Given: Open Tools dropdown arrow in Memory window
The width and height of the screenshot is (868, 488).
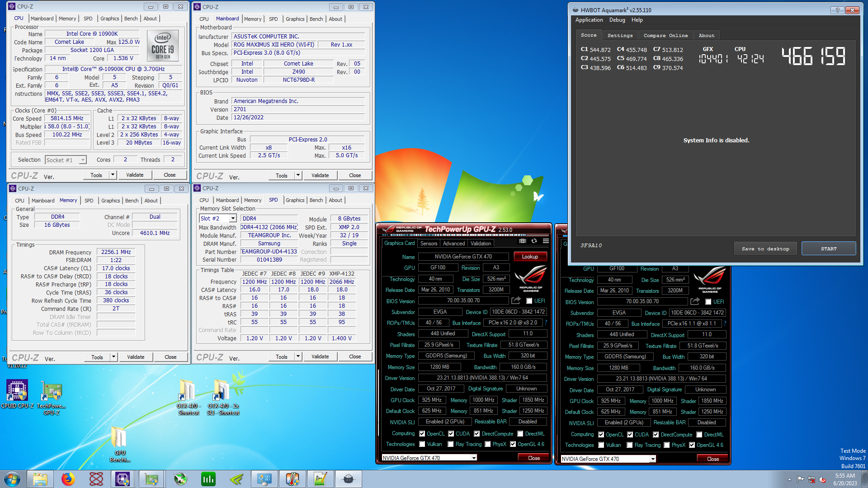Looking at the screenshot, I should click(114, 357).
